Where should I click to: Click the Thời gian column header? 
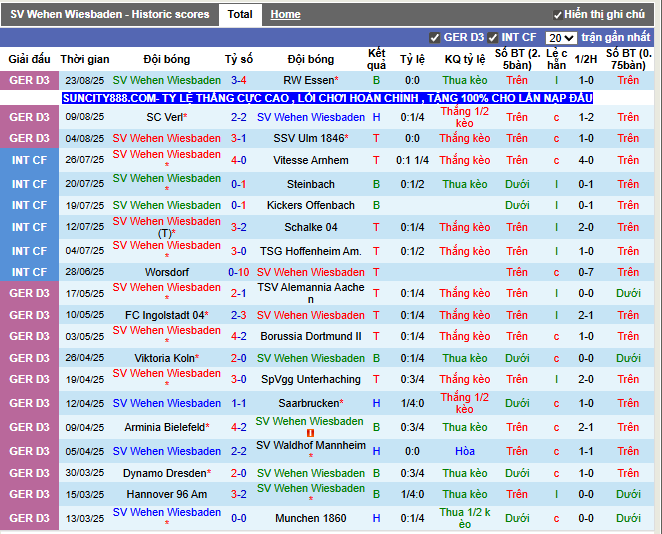point(85,59)
